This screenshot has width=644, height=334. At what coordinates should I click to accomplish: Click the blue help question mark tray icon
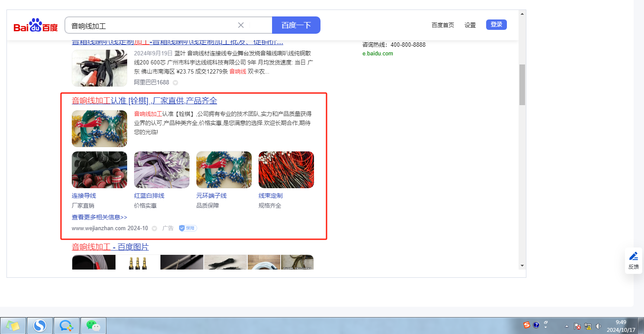(536, 325)
